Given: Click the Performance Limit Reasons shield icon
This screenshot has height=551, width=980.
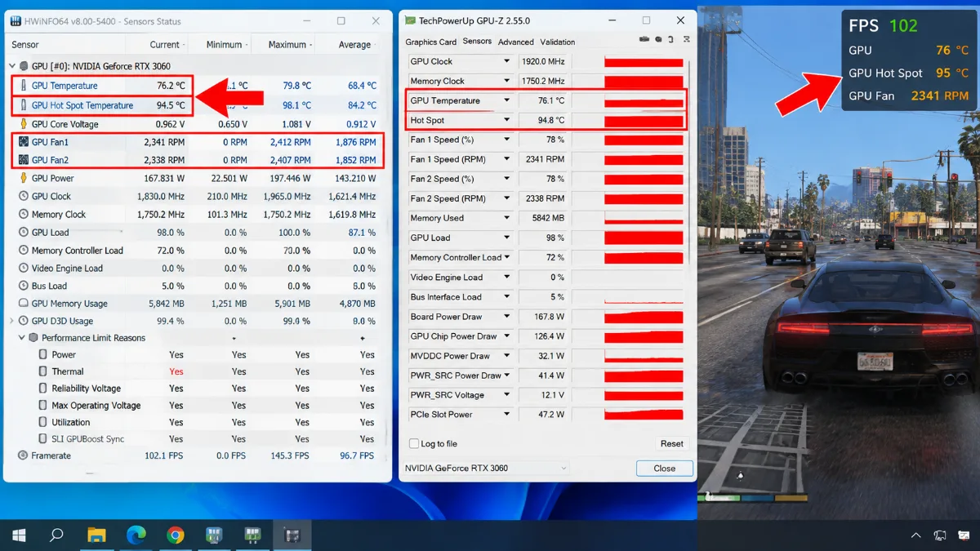Looking at the screenshot, I should click(x=33, y=338).
